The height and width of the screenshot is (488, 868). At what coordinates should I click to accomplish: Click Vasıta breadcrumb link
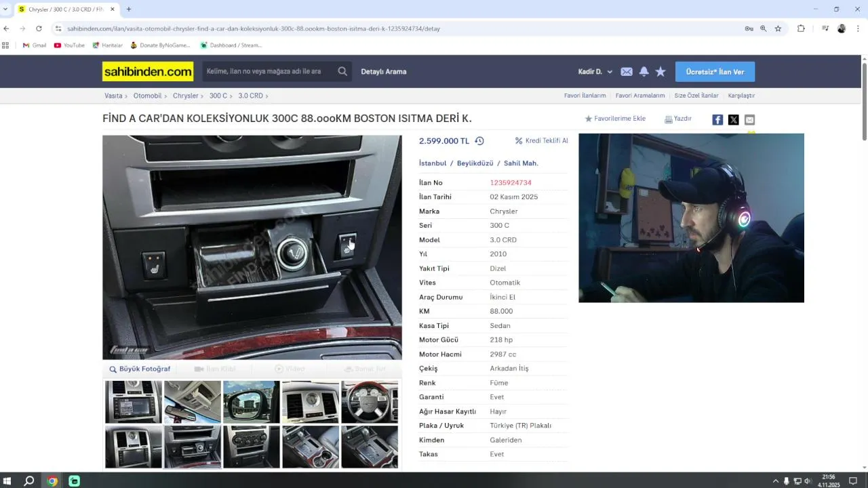pyautogui.click(x=113, y=96)
